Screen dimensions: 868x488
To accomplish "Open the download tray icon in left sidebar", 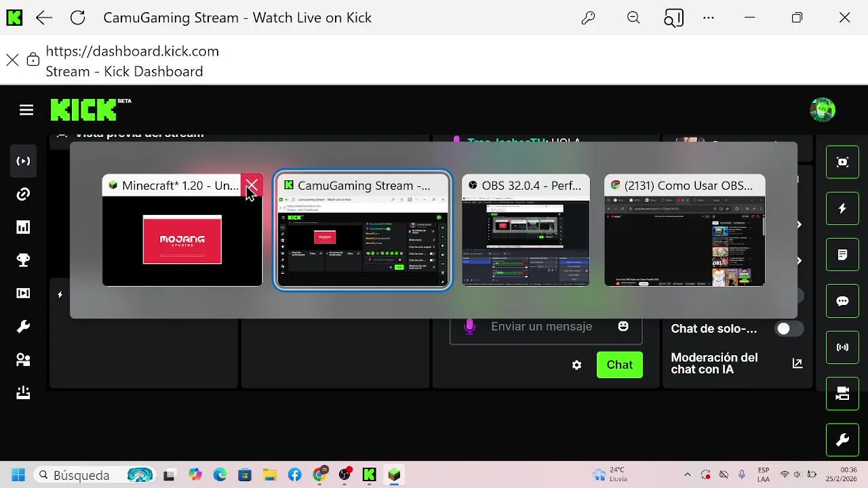I will pyautogui.click(x=24, y=393).
